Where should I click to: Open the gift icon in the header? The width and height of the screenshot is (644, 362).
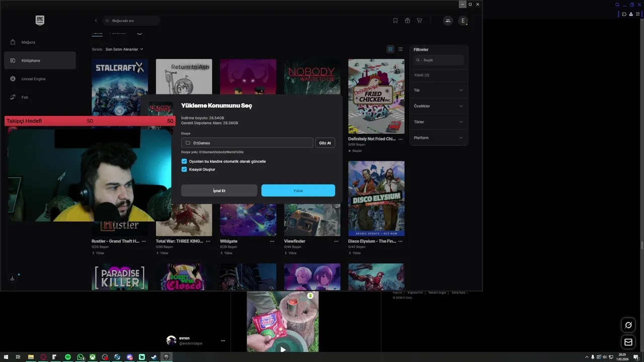408,21
